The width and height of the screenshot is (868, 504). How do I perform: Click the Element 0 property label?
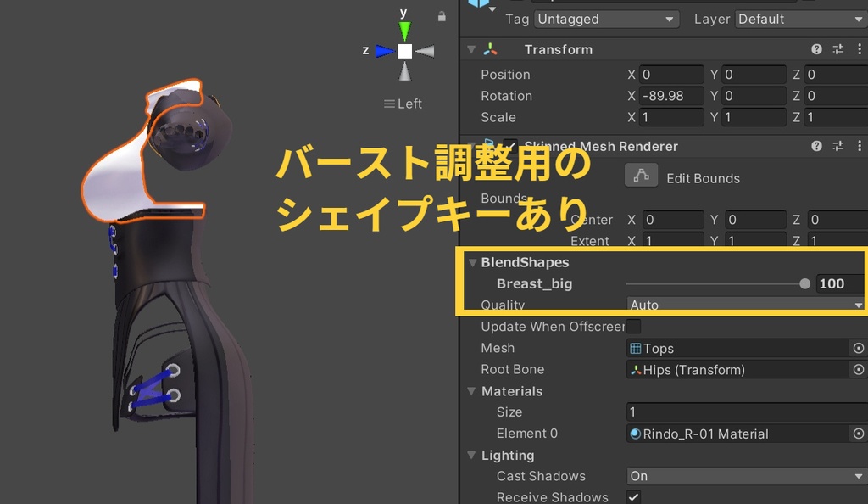tap(527, 434)
